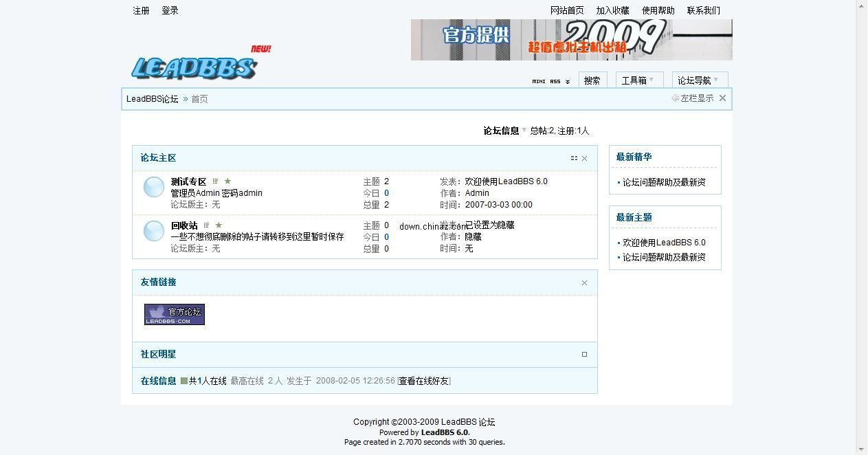Open the MINI version link
The width and height of the screenshot is (868, 455).
pos(538,81)
